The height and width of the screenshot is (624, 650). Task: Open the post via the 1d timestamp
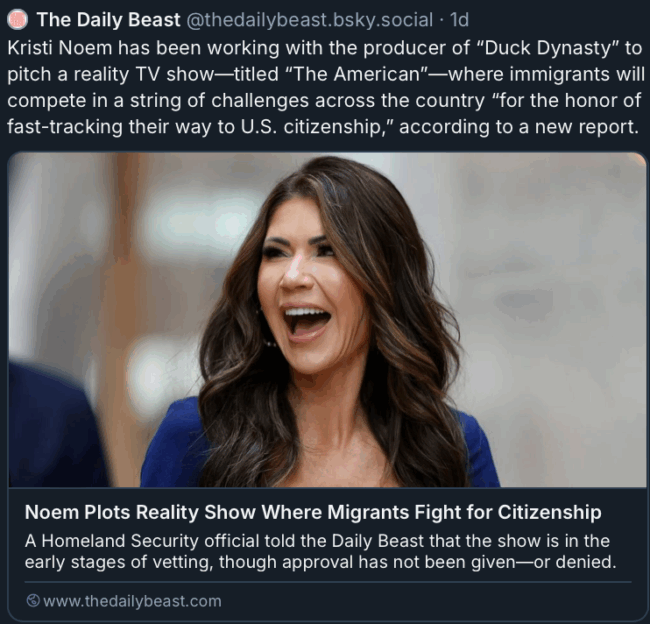click(x=459, y=19)
